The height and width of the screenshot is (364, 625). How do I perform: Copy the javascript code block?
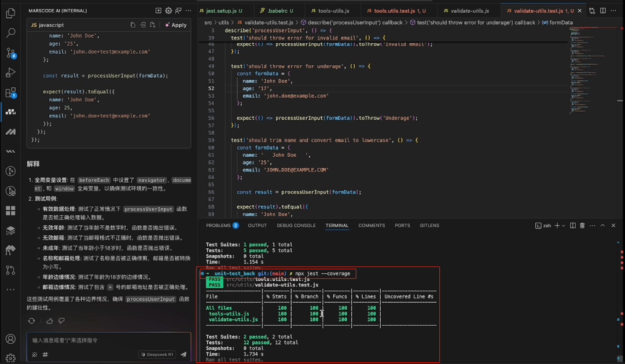point(133,25)
